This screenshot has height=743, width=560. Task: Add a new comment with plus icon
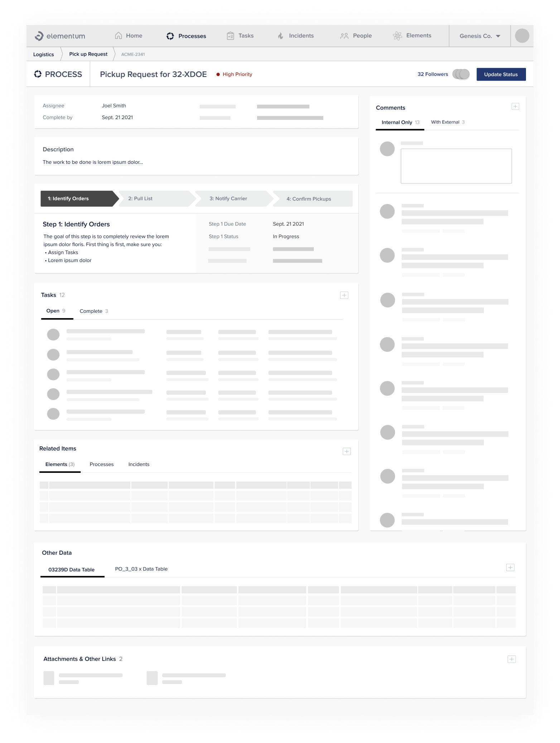point(515,106)
